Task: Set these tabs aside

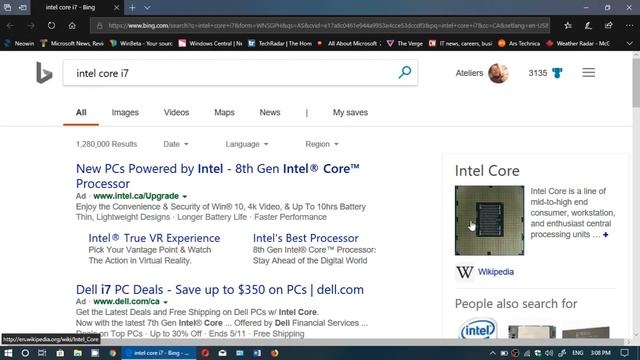Action: pos(23,7)
